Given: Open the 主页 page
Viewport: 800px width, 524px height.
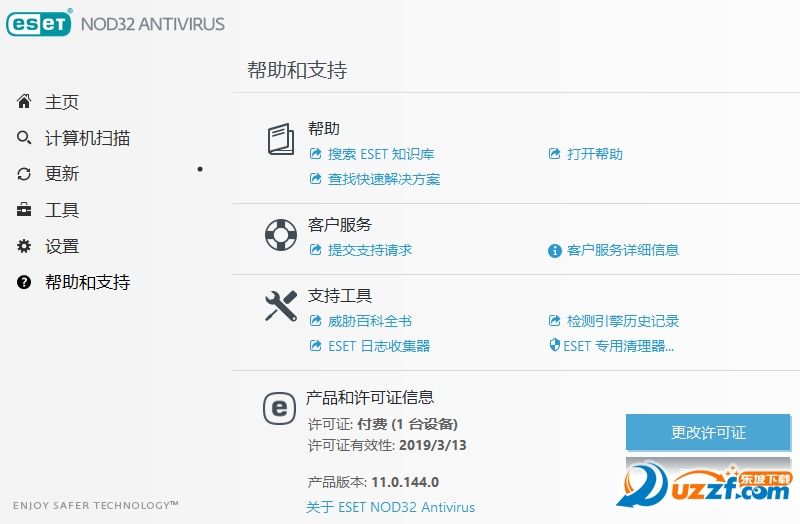Looking at the screenshot, I should pyautogui.click(x=62, y=102).
